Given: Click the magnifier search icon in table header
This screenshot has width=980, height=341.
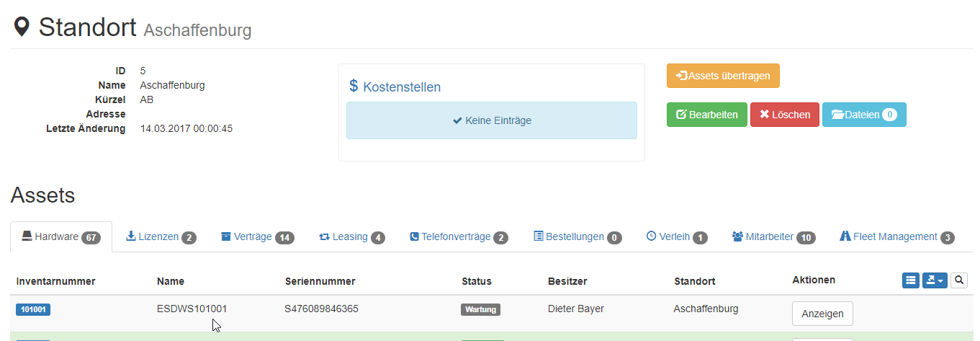Looking at the screenshot, I should [x=959, y=280].
